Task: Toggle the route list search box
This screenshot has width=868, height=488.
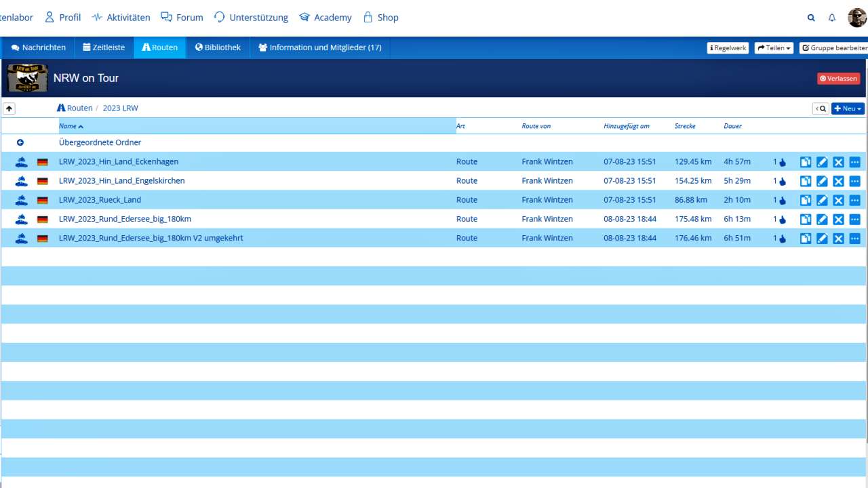Action: pos(821,108)
